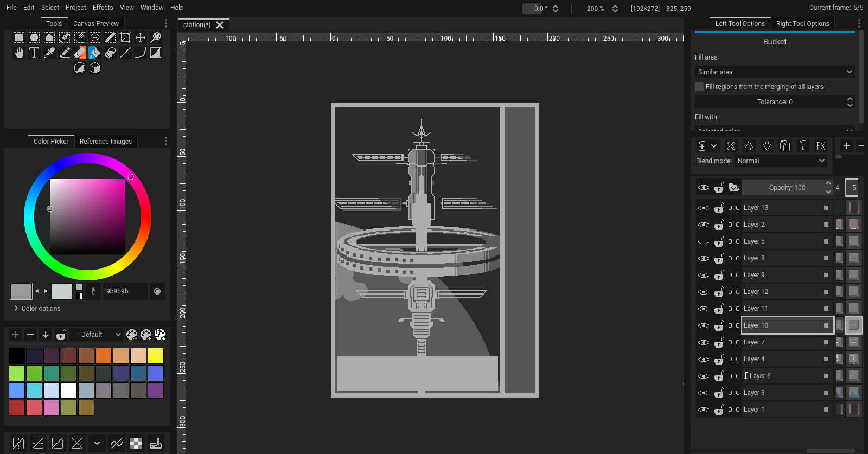Screen dimensions: 868x454
Task: Enable fill regions from merging all layers
Action: point(699,87)
